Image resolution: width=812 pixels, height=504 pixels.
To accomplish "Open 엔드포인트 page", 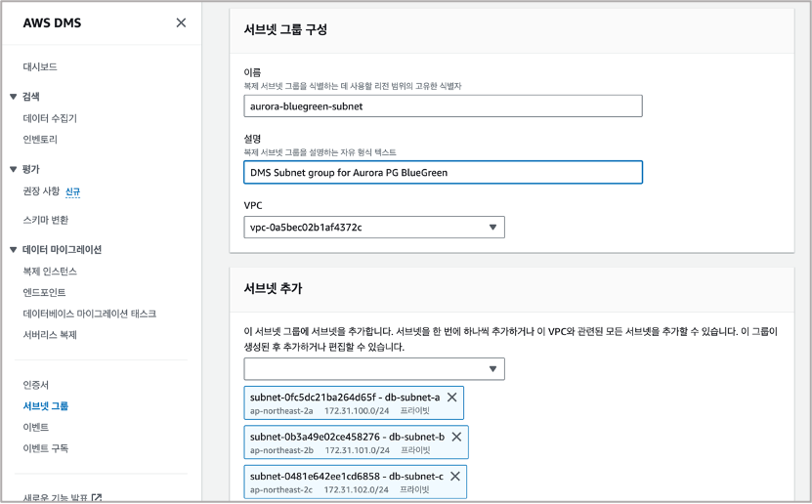I will (44, 292).
